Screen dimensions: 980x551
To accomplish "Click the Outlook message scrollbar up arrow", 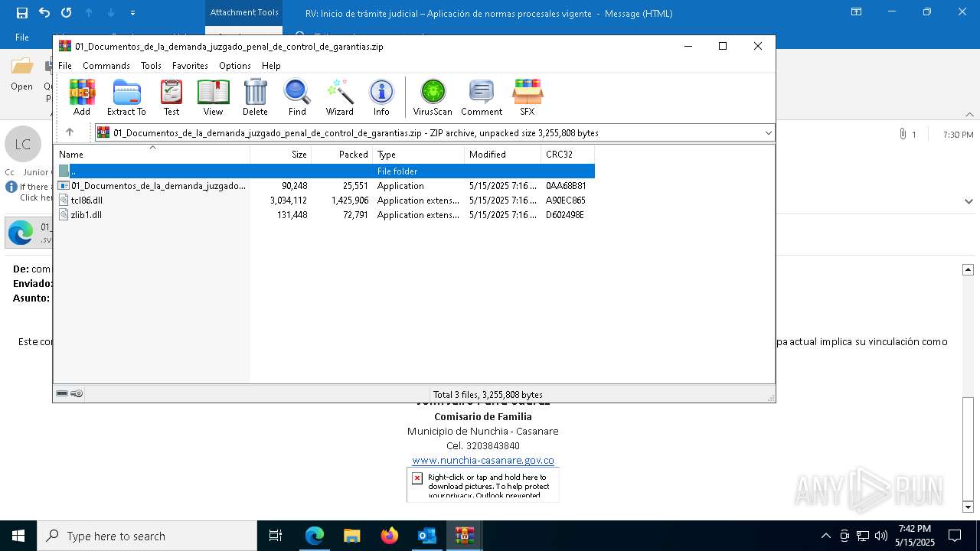I will (x=968, y=269).
